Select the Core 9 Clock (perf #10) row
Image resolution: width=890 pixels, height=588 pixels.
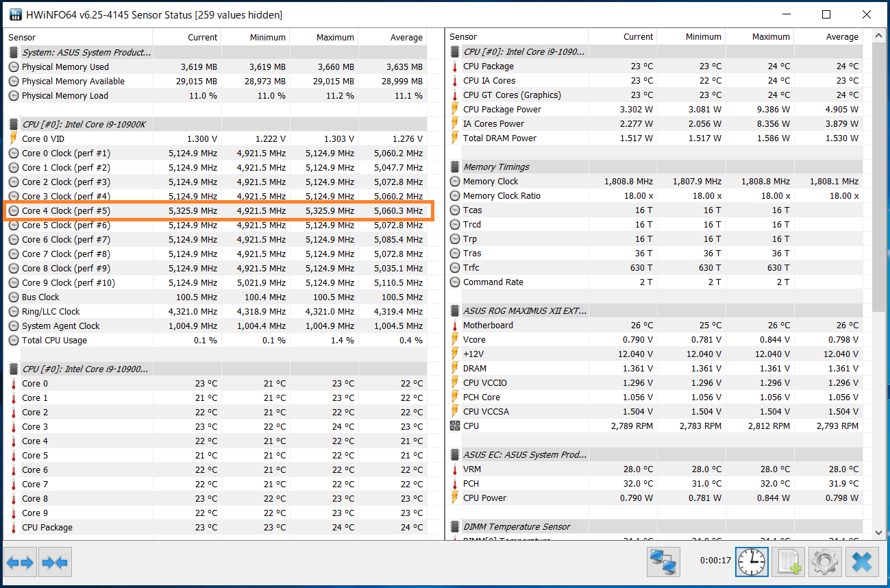[x=216, y=283]
